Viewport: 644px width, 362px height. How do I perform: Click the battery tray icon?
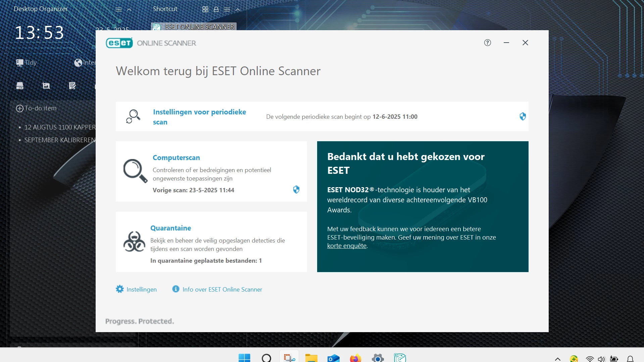coord(614,359)
